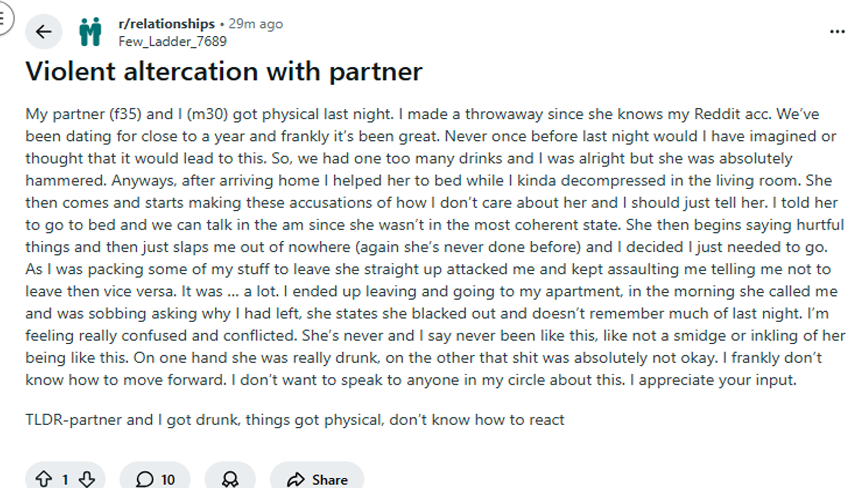The image size is (868, 488).
Task: Click the vote score number 1
Action: (65, 480)
